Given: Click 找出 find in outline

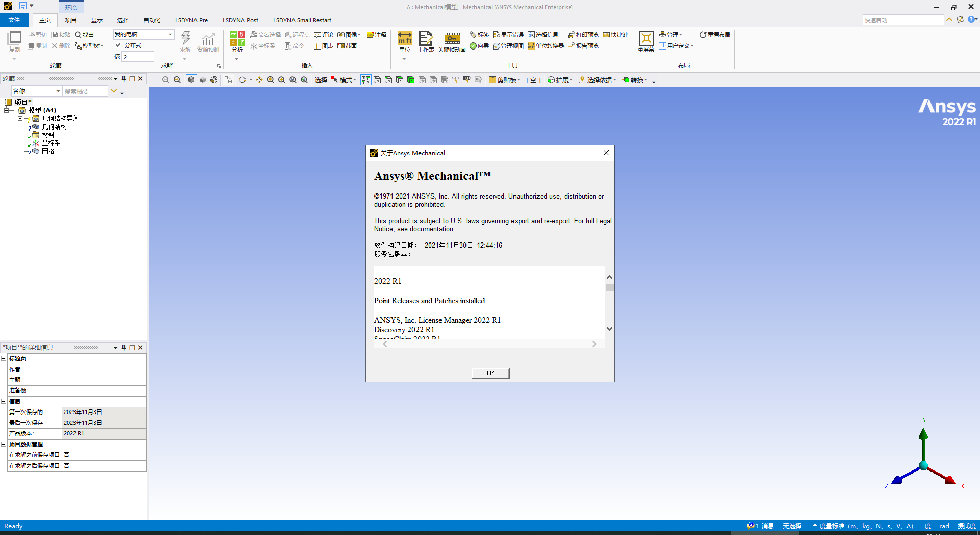Looking at the screenshot, I should click(84, 35).
